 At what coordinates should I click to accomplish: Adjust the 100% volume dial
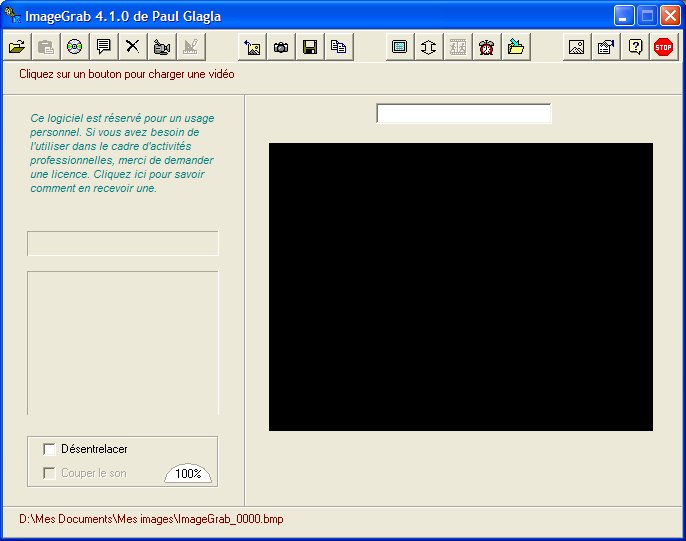pyautogui.click(x=188, y=473)
